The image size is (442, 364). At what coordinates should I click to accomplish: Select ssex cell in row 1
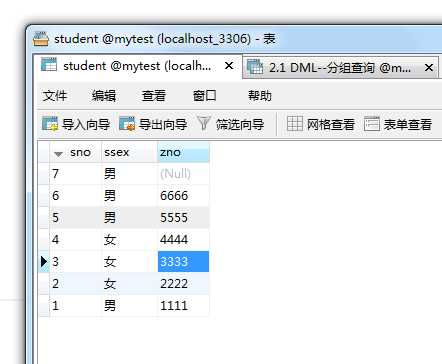click(129, 306)
